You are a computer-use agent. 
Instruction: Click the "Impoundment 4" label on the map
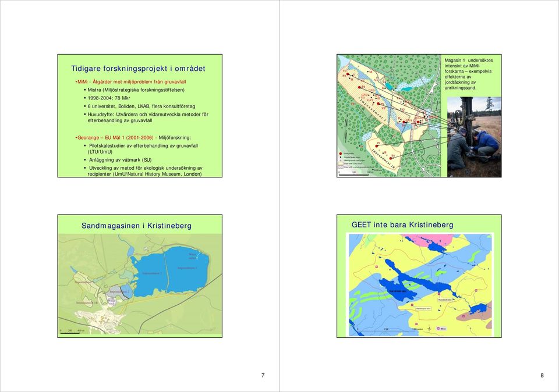[x=187, y=268]
